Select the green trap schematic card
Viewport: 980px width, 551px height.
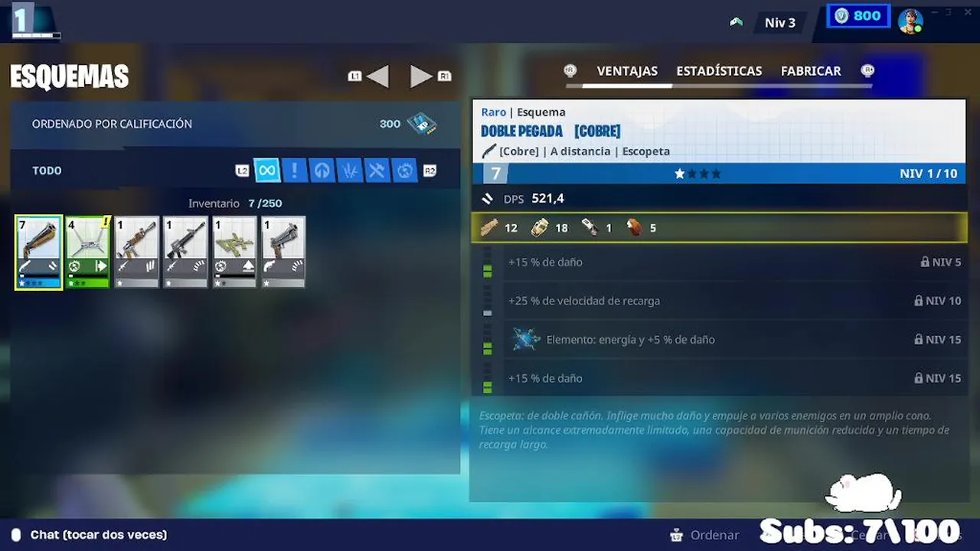[87, 253]
